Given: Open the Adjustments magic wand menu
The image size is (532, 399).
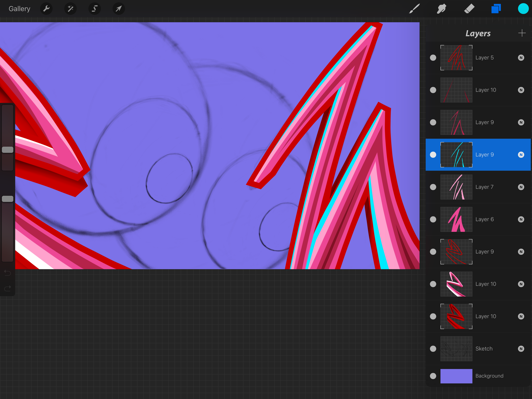Looking at the screenshot, I should (x=70, y=9).
